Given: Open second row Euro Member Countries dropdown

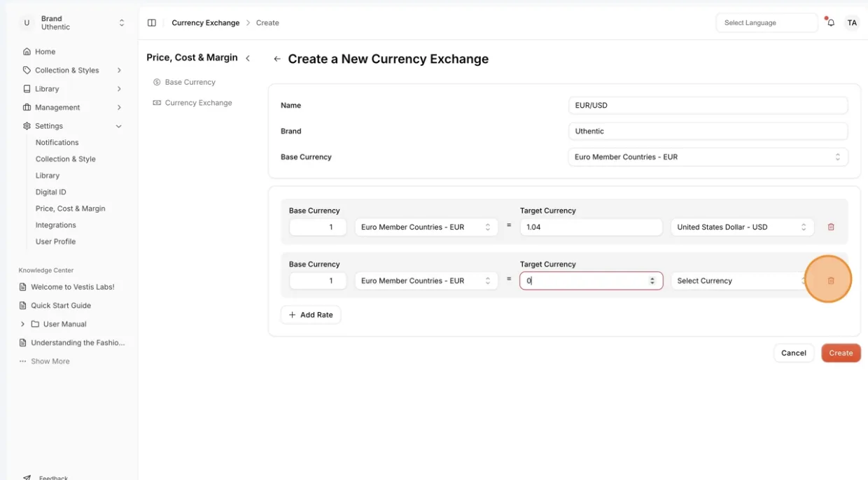Looking at the screenshot, I should (426, 281).
